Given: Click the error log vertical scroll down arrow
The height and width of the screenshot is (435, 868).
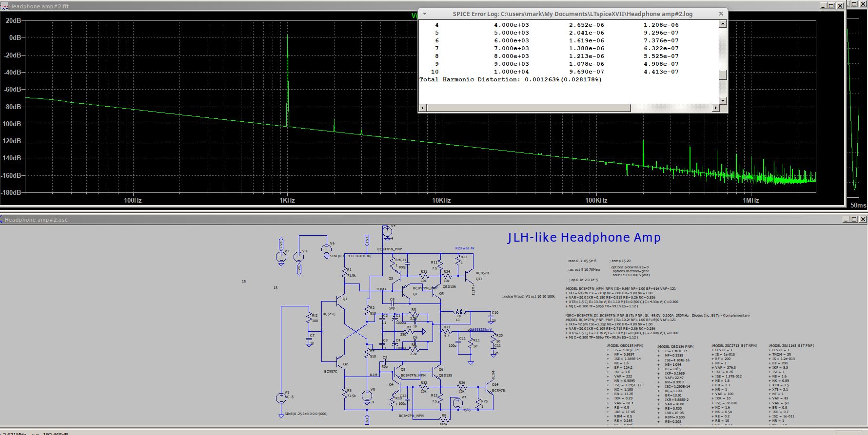Looking at the screenshot, I should point(723,100).
